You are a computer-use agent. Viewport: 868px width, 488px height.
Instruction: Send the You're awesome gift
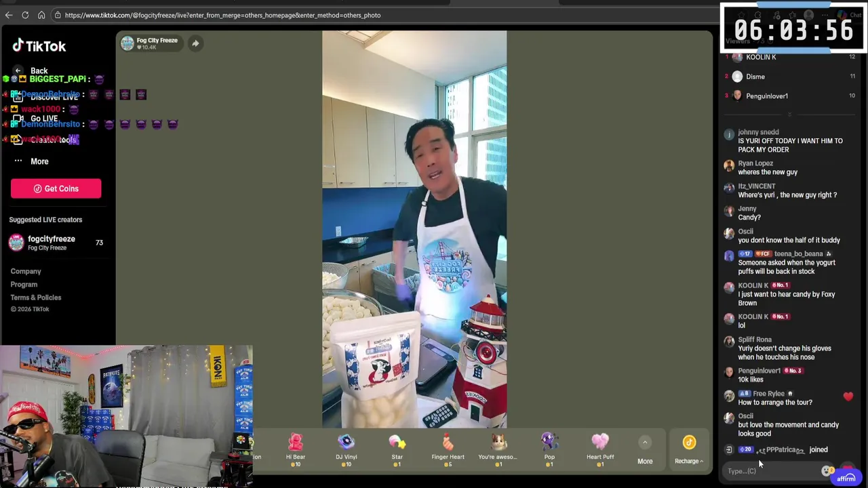coord(498,449)
